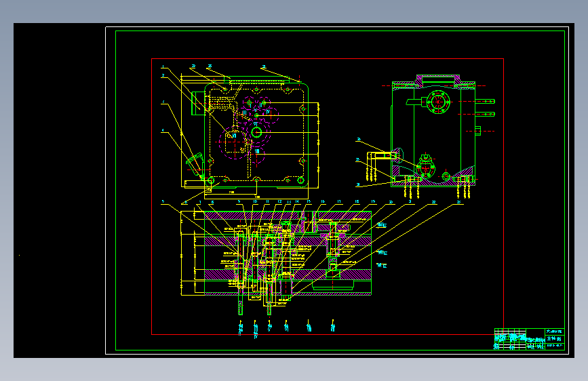The image size is (588, 381).
Task: Select balloon number 22 above the section view
Action: pos(433,202)
